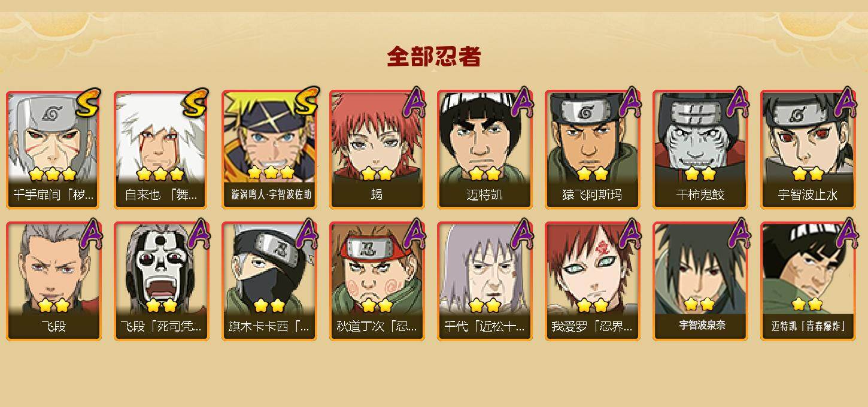The image size is (868, 407).
Task: Click the 全部忍者 heading
Action: coord(434,57)
